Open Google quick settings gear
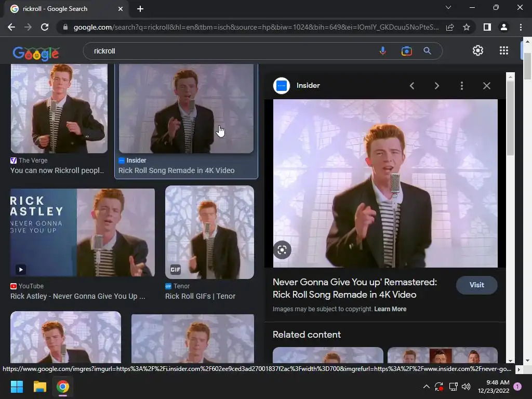 coord(478,50)
